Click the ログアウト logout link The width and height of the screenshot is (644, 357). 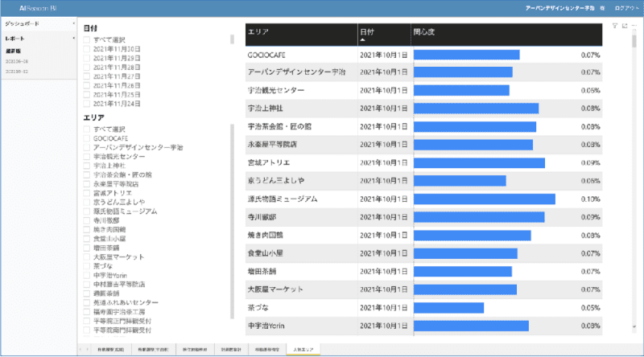(625, 6)
